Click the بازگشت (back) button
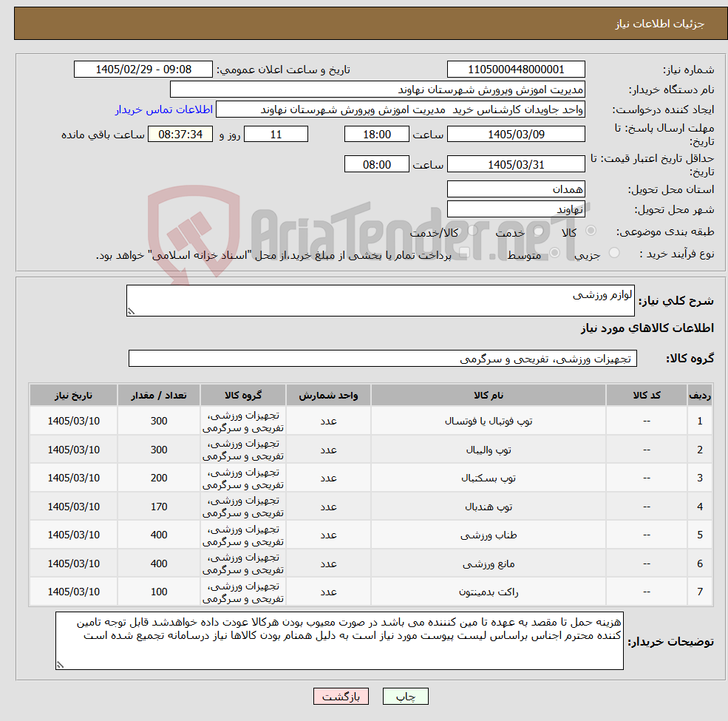 (341, 696)
